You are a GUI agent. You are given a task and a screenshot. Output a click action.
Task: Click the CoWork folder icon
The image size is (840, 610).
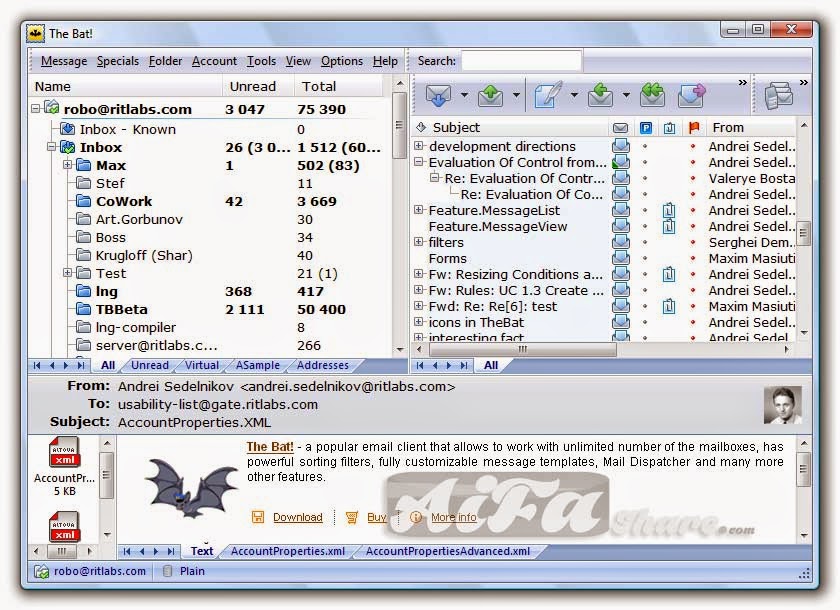coord(83,201)
